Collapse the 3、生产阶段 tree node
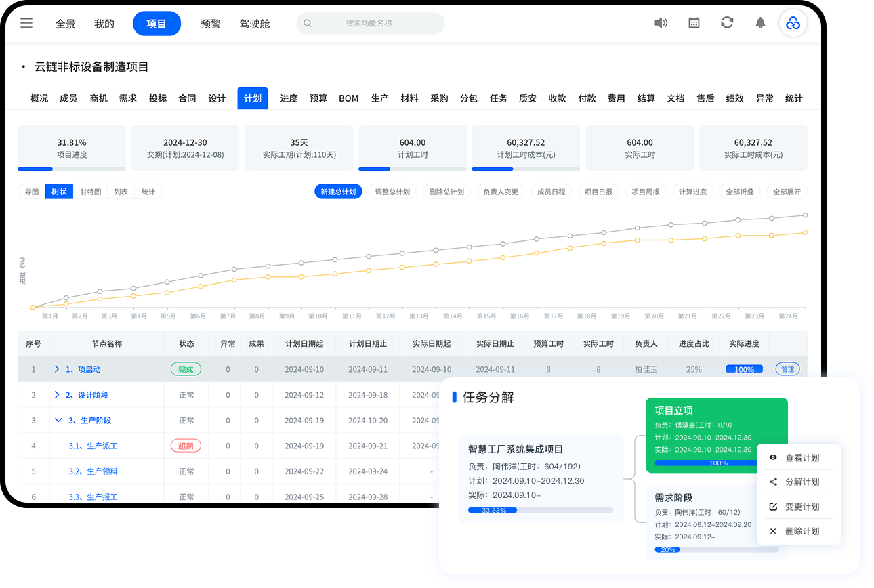 tap(58, 421)
